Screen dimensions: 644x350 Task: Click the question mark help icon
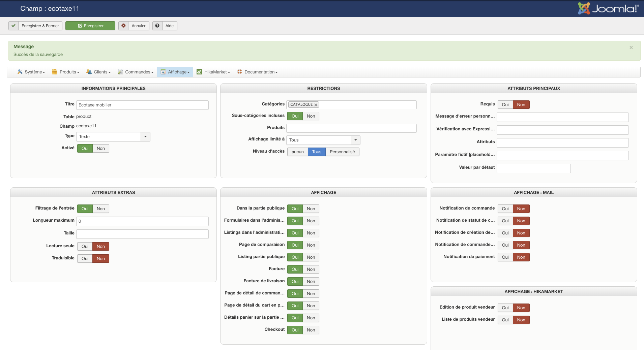(157, 26)
